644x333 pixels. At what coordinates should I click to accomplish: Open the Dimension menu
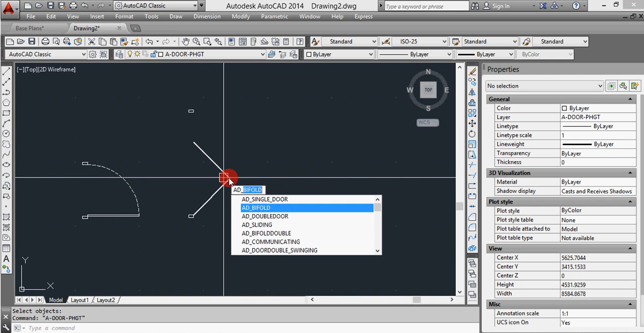point(207,17)
